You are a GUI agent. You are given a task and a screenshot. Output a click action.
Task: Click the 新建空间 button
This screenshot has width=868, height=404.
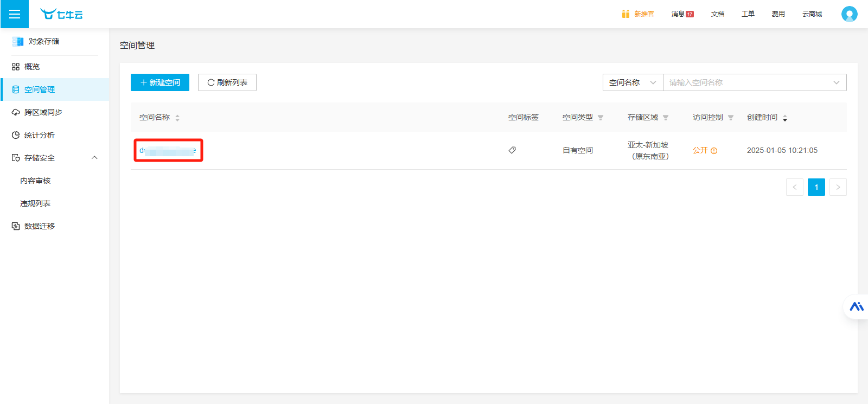160,82
